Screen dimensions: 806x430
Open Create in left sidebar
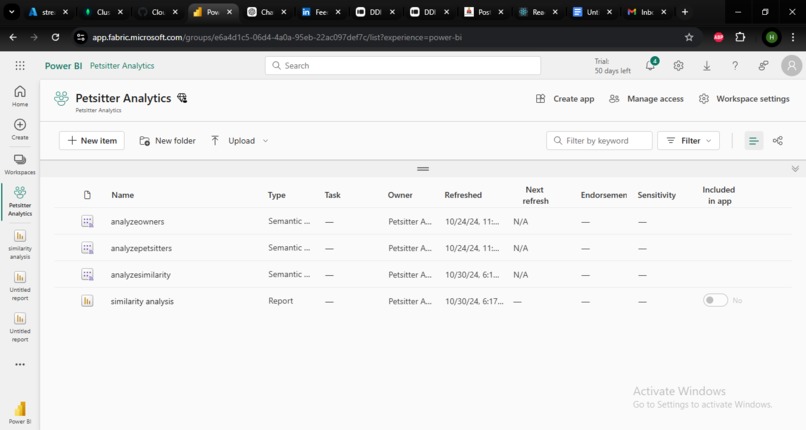pos(20,129)
